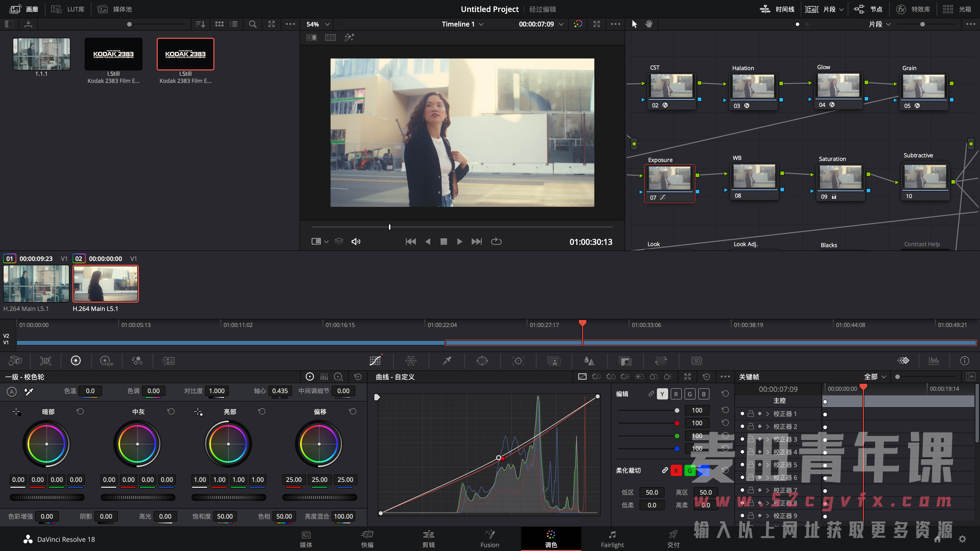The image size is (980, 551).
Task: Open the Clips filter dropdown in header
Action: tap(824, 9)
